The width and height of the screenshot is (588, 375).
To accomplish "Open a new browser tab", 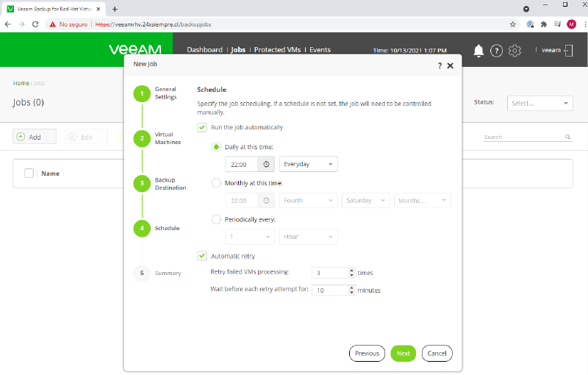I will click(115, 9).
